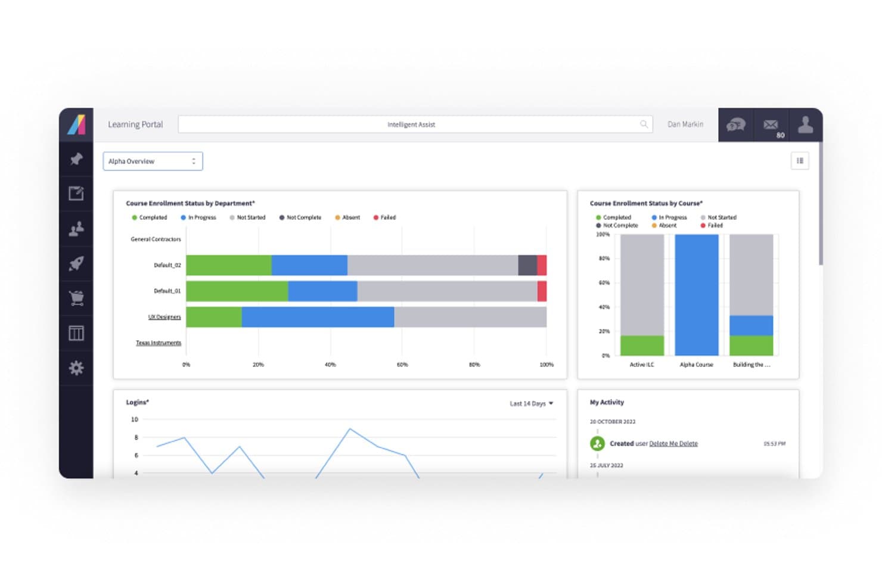Toggle Not Started legend in Department chart
Screen dimensions: 882x588
click(x=247, y=217)
